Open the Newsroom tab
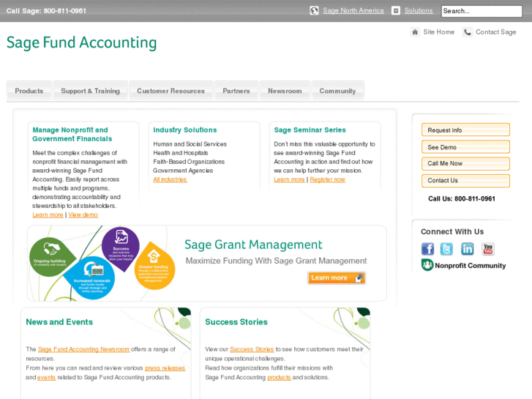Image resolution: width=532 pixels, height=399 pixels. [285, 91]
